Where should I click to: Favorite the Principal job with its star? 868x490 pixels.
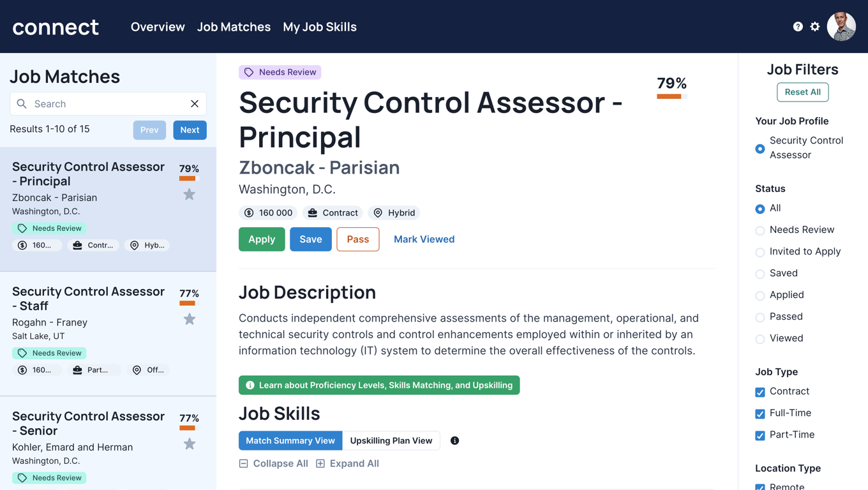(x=189, y=195)
